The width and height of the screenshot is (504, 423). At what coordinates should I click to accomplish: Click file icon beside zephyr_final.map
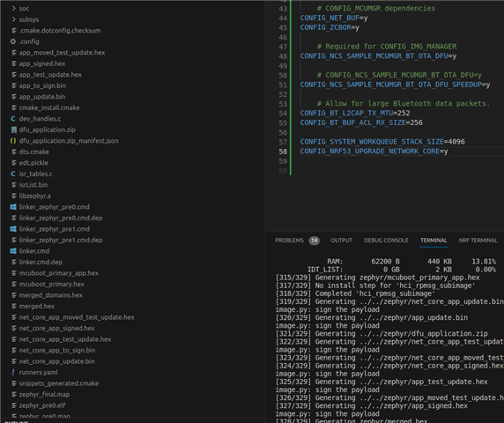tap(14, 395)
